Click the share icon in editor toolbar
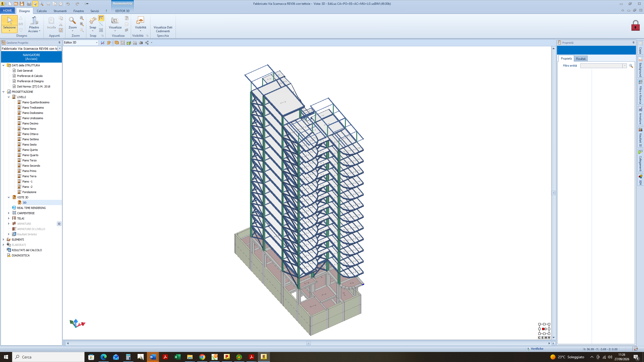 [x=147, y=43]
